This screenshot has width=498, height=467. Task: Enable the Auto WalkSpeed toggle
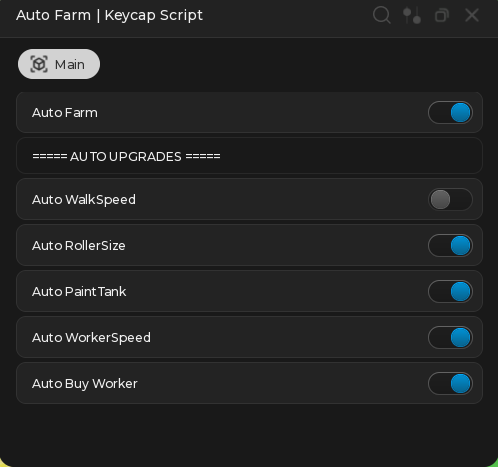pyautogui.click(x=450, y=200)
